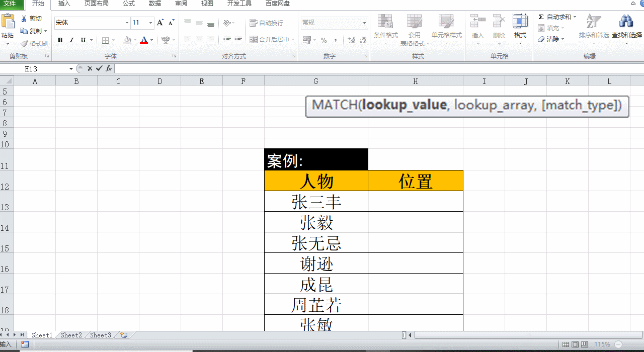This screenshot has width=644, height=352.
Task: Switch to Insert (插入) tab
Action: click(x=64, y=4)
